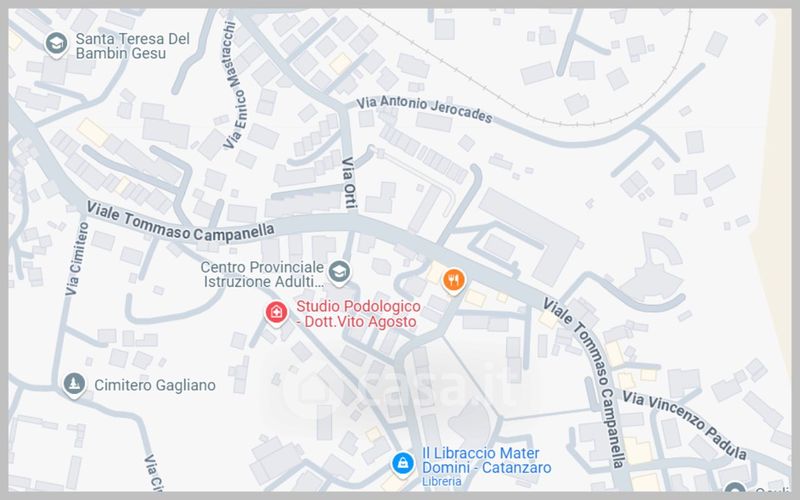Viewport: 800px width, 500px height.
Task: Open the orange restaurant fork-and-knife marker
Action: click(x=453, y=281)
